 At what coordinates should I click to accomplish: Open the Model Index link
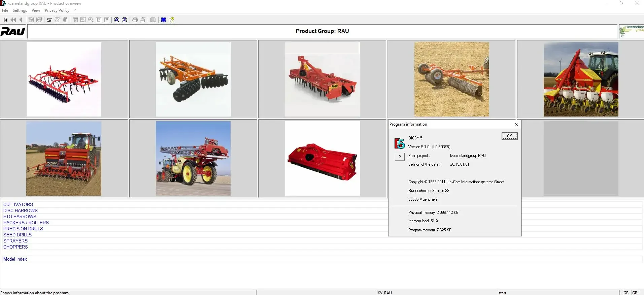pyautogui.click(x=15, y=259)
